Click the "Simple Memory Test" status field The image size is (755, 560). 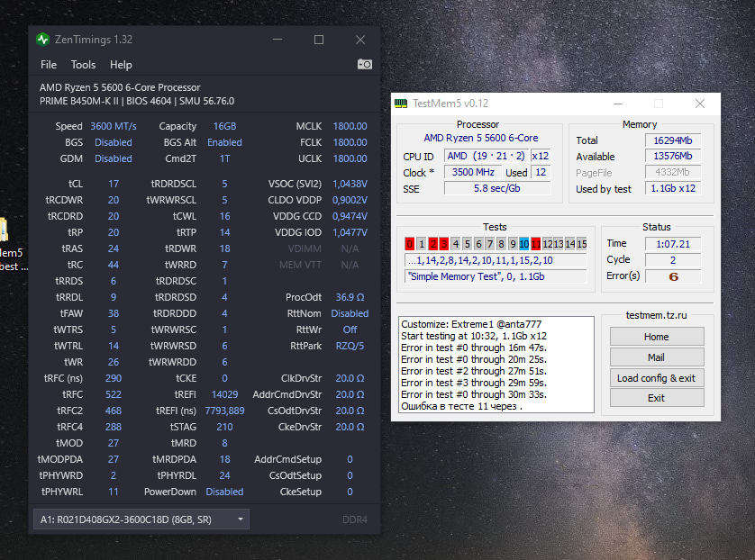[496, 276]
